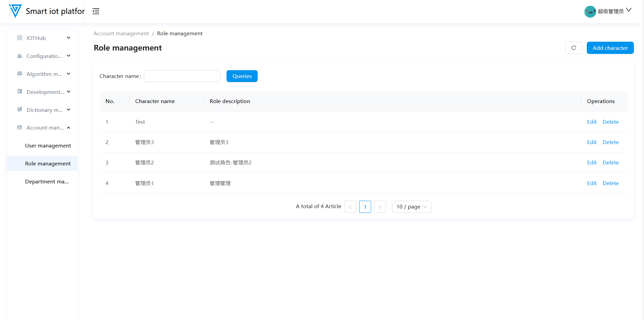This screenshot has width=644, height=320.
Task: Open Department management menu item
Action: click(x=47, y=182)
